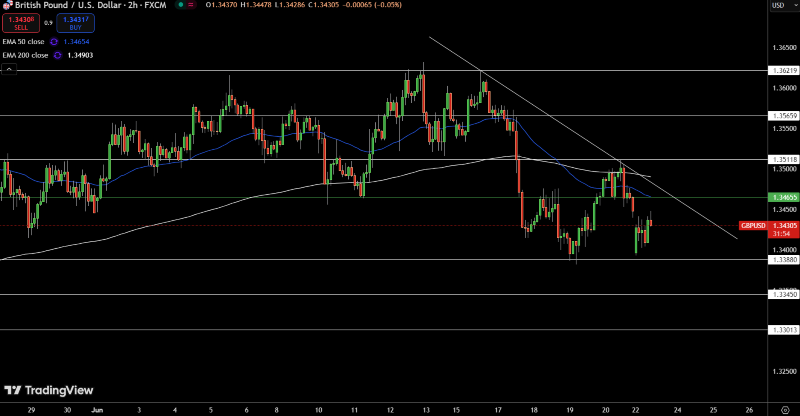
Task: Collapse the indicator legend with the chevron
Action: [9, 69]
